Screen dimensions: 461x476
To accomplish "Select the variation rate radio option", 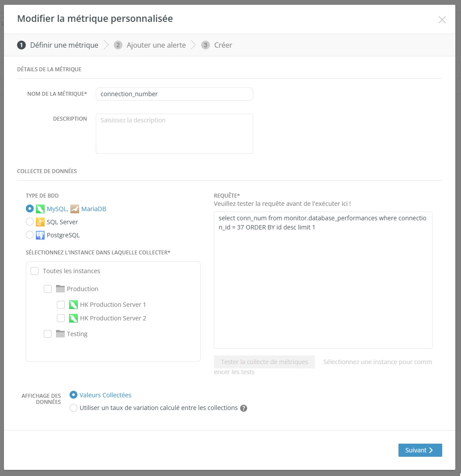I will click(x=73, y=408).
